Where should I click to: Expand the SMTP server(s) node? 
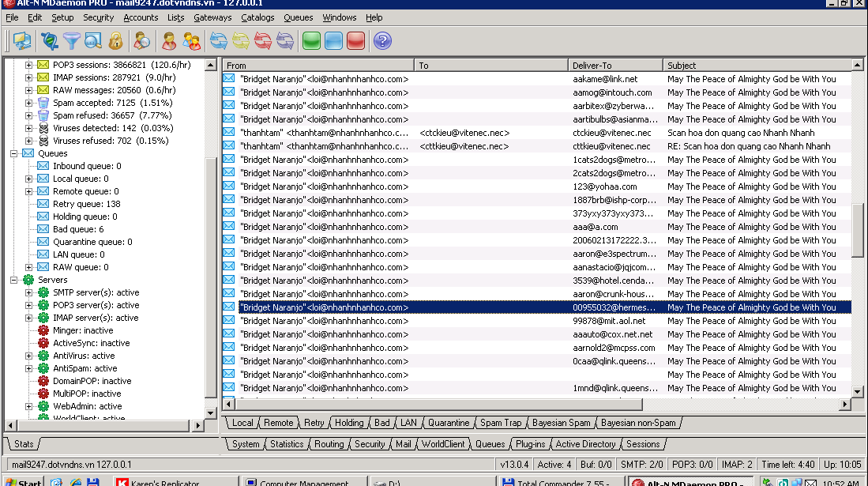28,292
